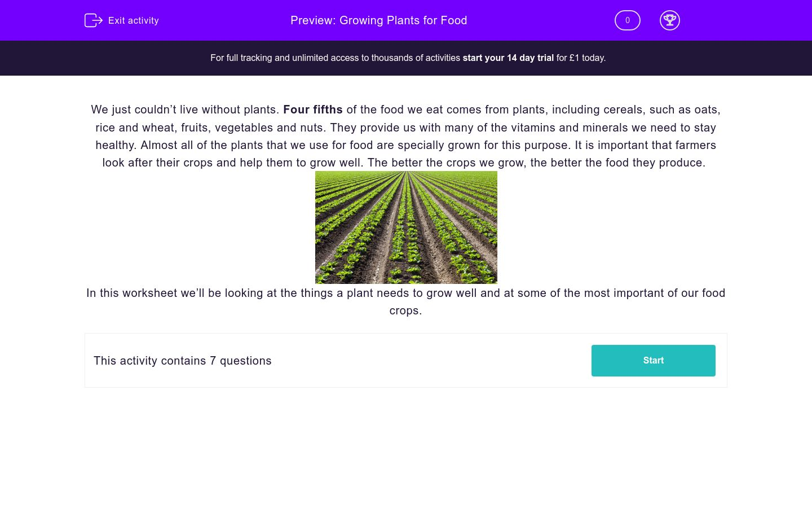This screenshot has height=508, width=812.
Task: Click the arrow on the exit icon
Action: coord(97,20)
